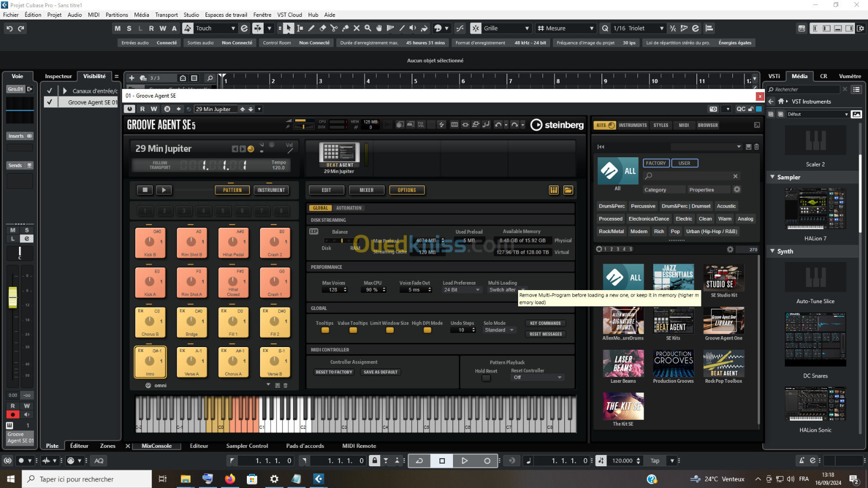
Task: Toggle High DPI Mode option
Action: [x=427, y=330]
